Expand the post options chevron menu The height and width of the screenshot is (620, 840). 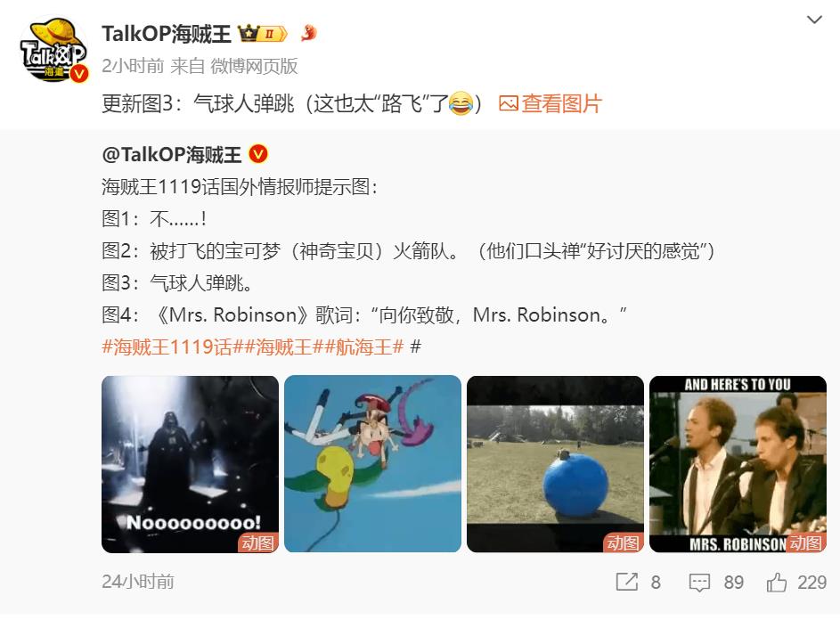[814, 20]
